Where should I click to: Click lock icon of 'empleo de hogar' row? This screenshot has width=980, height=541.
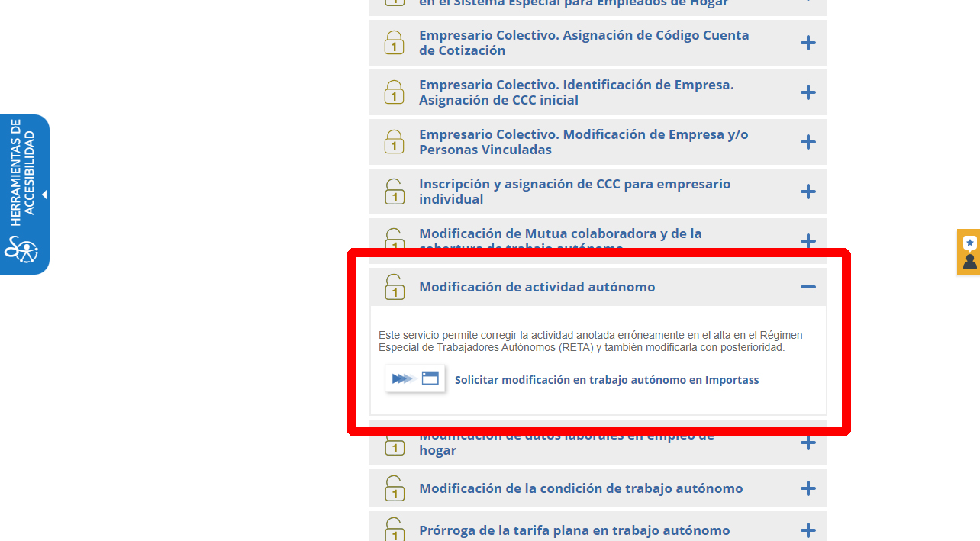(394, 446)
